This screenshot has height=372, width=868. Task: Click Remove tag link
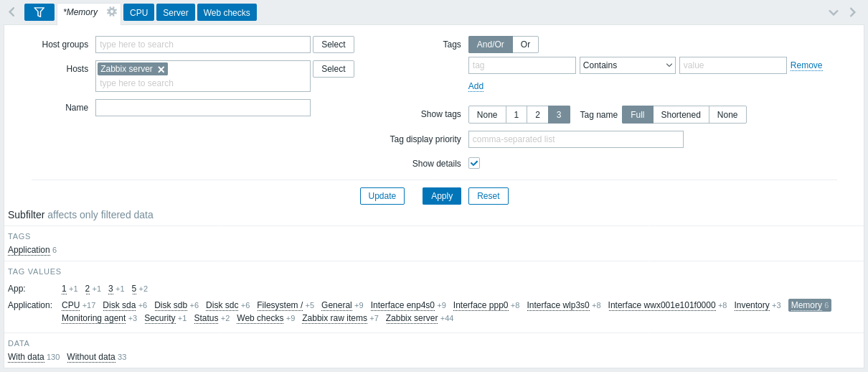click(x=806, y=65)
